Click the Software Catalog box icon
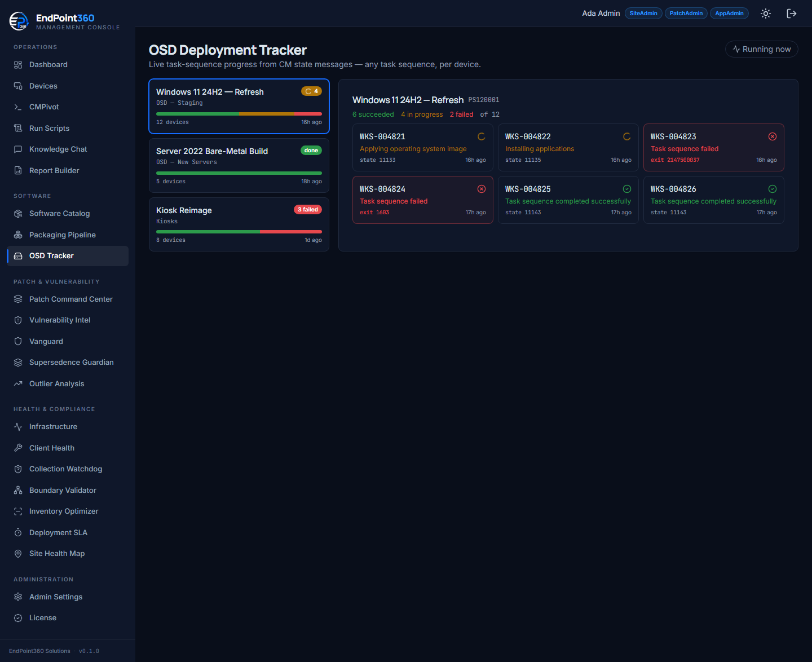 pos(18,214)
